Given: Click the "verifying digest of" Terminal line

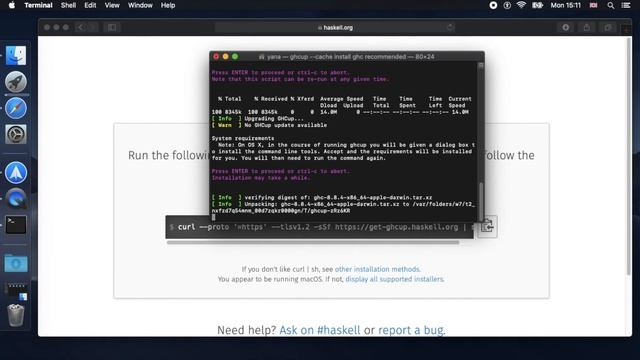Looking at the screenshot, I should click(322, 198).
